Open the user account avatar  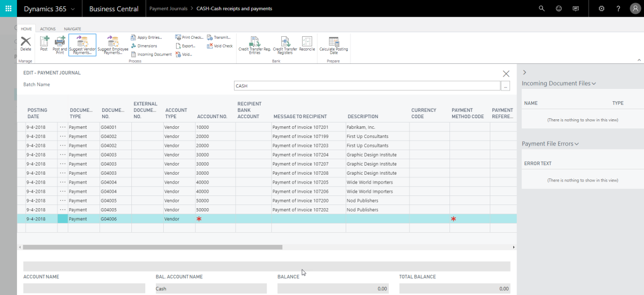tap(635, 9)
